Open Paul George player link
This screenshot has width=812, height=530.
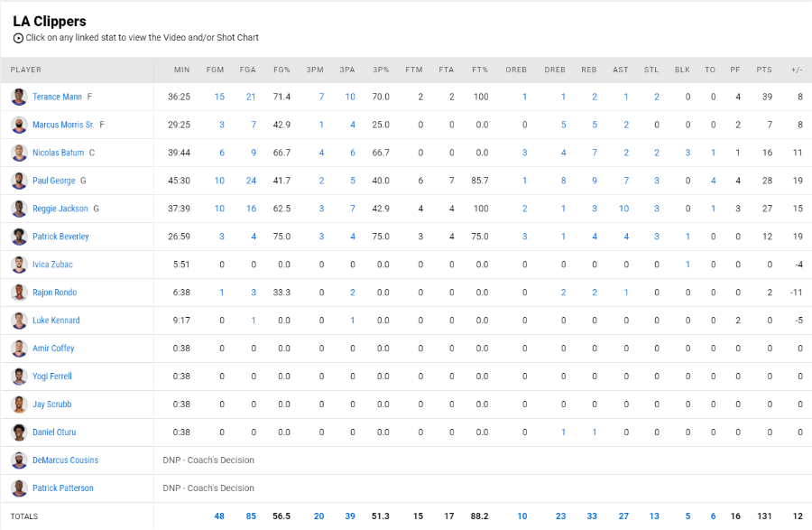[x=54, y=181]
